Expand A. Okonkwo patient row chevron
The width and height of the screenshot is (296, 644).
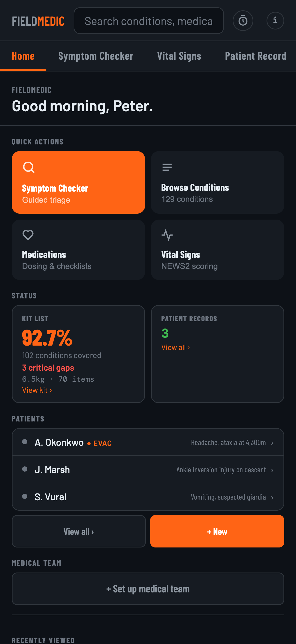click(272, 443)
